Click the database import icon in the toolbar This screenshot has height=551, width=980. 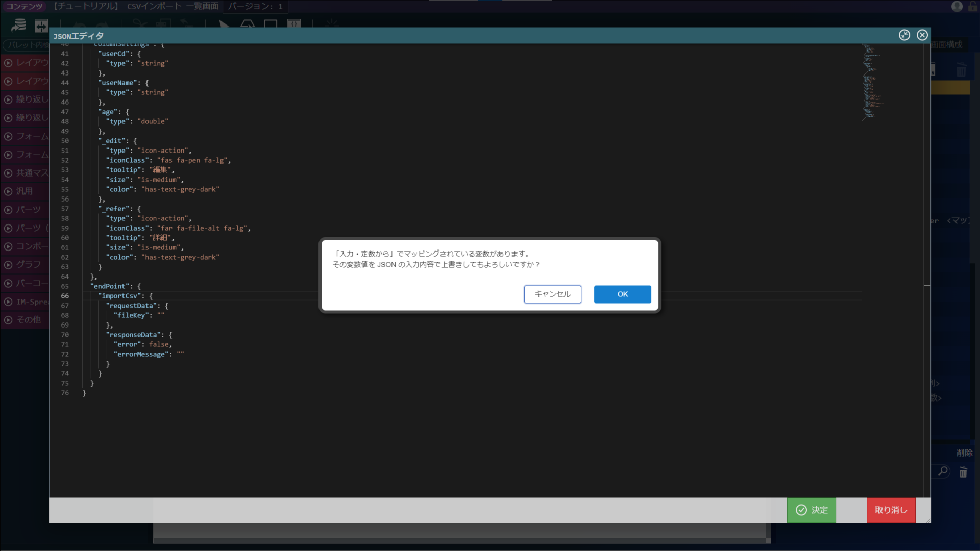click(19, 24)
